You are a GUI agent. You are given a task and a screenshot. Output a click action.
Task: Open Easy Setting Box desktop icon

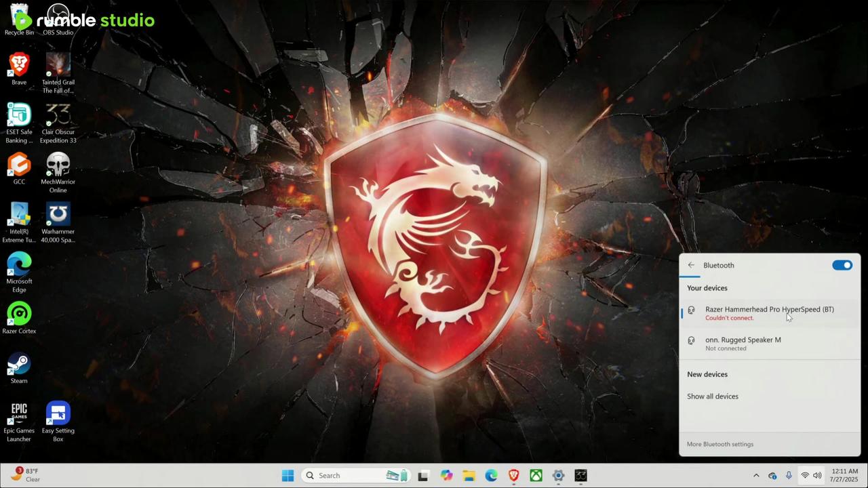click(58, 422)
